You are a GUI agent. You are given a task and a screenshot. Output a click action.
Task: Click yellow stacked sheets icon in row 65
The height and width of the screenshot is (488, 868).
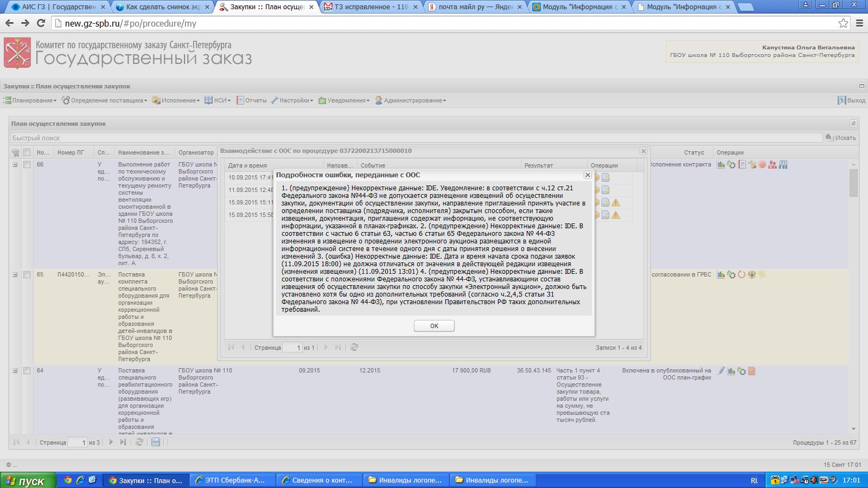[x=762, y=275]
